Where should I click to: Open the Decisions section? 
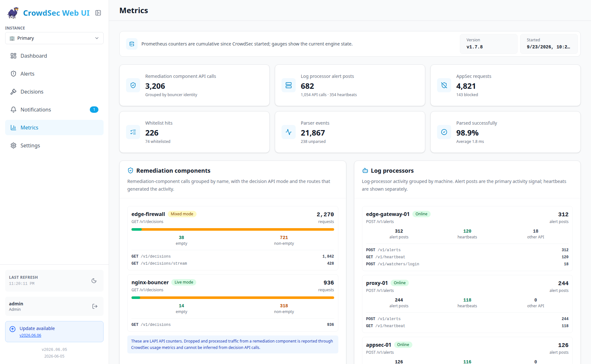tap(54, 92)
